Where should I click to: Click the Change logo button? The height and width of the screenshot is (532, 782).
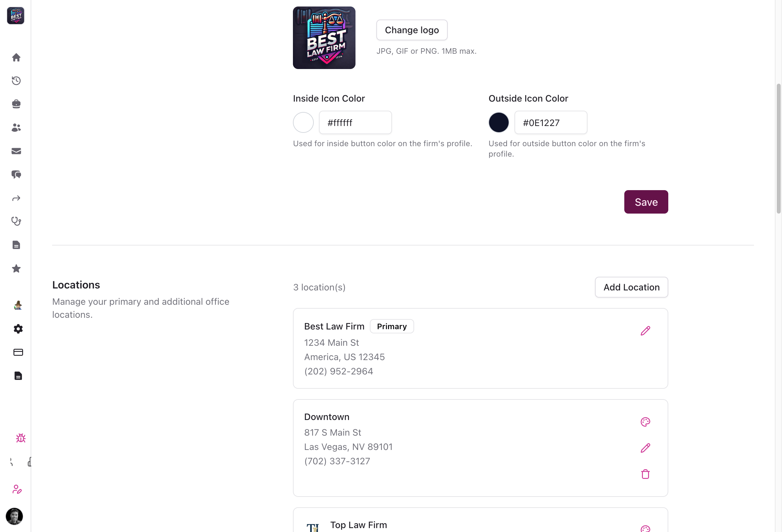tap(412, 30)
